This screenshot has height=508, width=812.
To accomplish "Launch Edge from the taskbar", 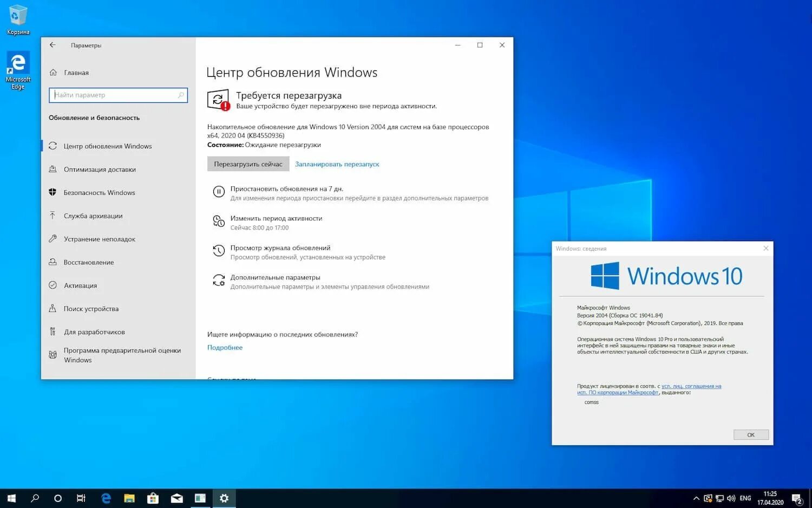I will tap(106, 498).
